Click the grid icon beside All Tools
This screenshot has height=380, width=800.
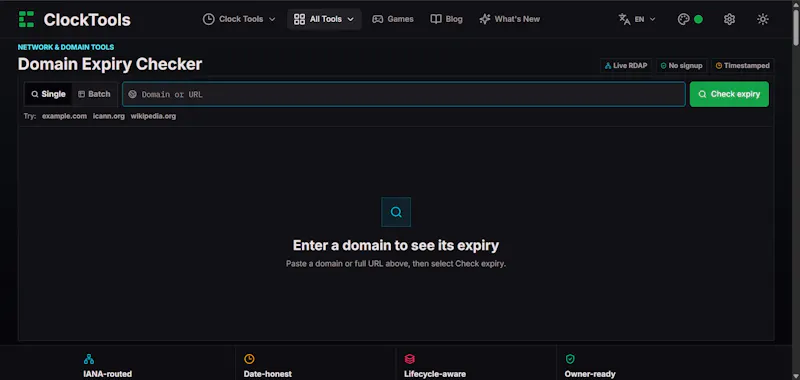299,19
